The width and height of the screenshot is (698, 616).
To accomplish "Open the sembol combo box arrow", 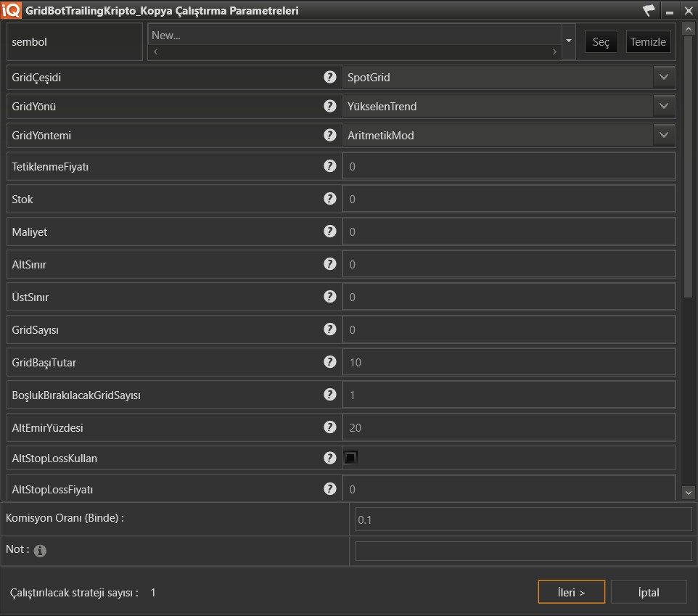I will pyautogui.click(x=568, y=41).
